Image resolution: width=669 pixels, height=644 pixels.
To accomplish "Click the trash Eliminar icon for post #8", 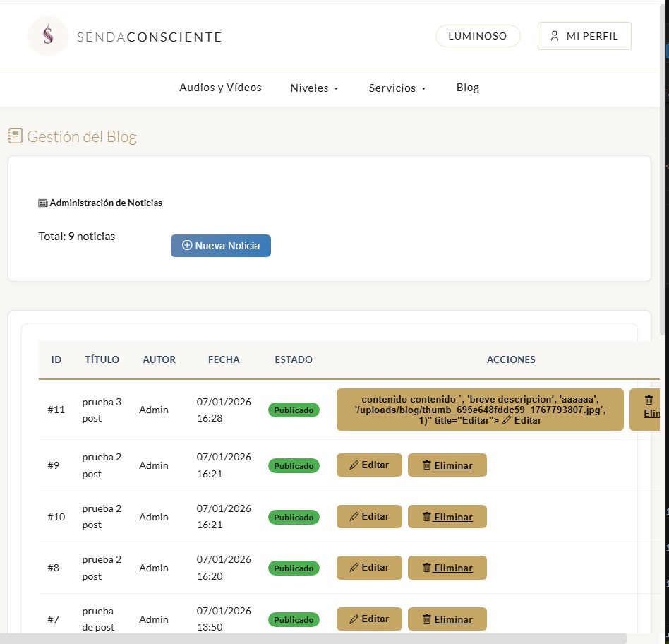I will 426,568.
